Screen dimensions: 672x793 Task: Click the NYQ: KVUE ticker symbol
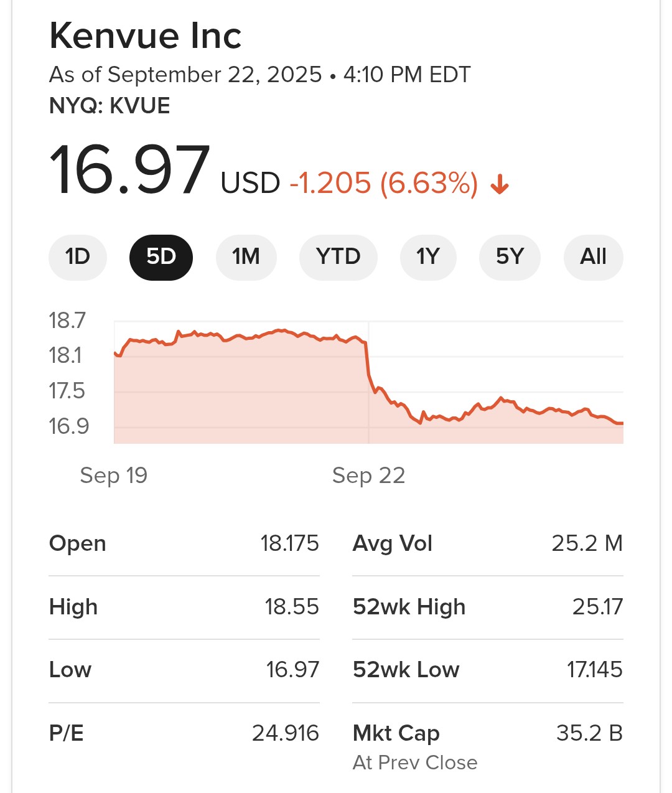tap(110, 106)
